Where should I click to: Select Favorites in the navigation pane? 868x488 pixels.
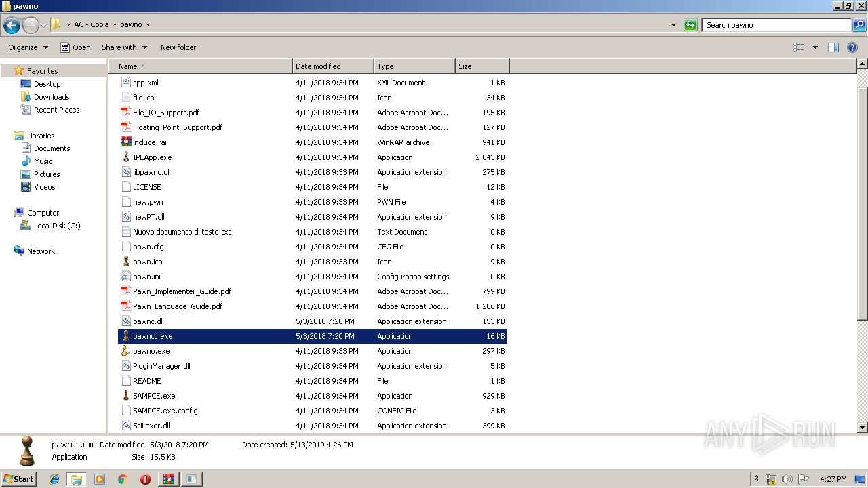[42, 71]
